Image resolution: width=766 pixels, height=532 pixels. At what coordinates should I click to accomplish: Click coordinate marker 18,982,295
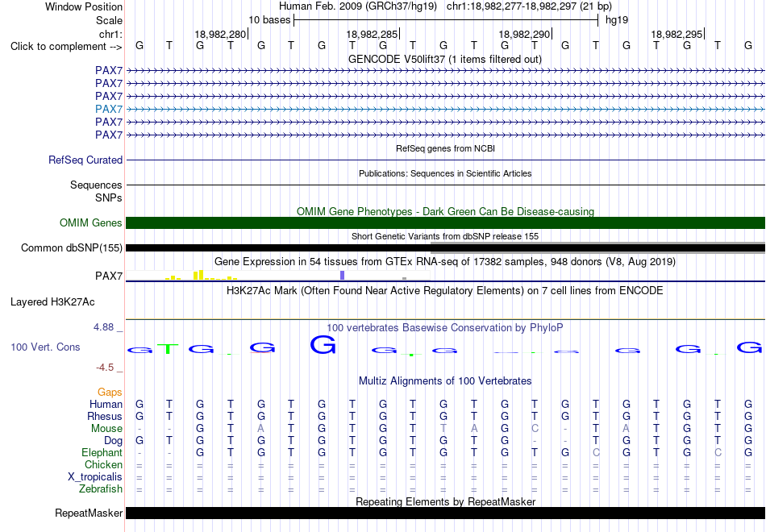[676, 34]
